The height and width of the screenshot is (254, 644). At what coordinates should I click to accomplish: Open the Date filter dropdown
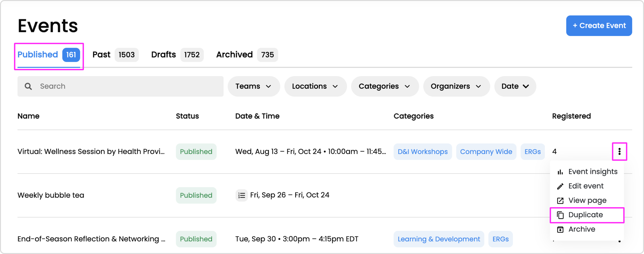[x=515, y=86]
